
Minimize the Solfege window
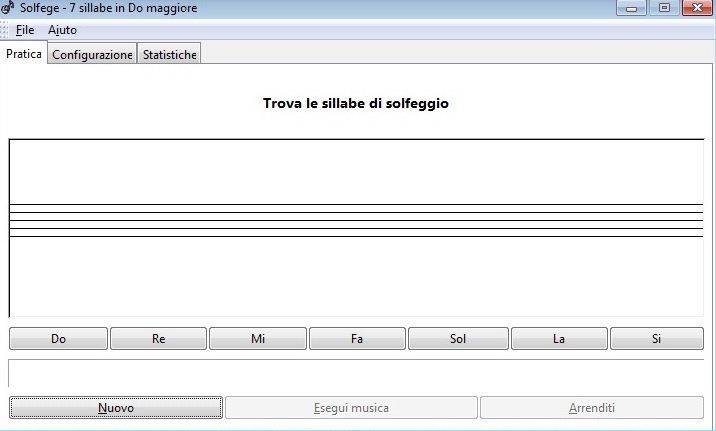click(631, 8)
